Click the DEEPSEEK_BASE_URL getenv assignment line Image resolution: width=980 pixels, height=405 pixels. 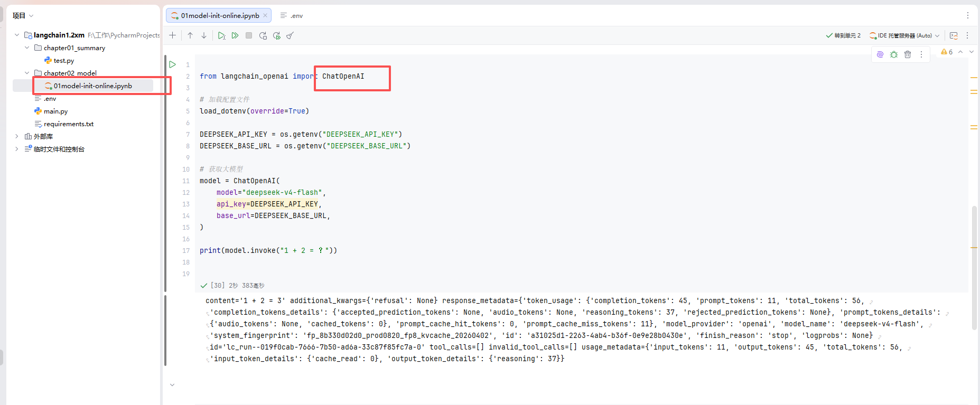[305, 146]
